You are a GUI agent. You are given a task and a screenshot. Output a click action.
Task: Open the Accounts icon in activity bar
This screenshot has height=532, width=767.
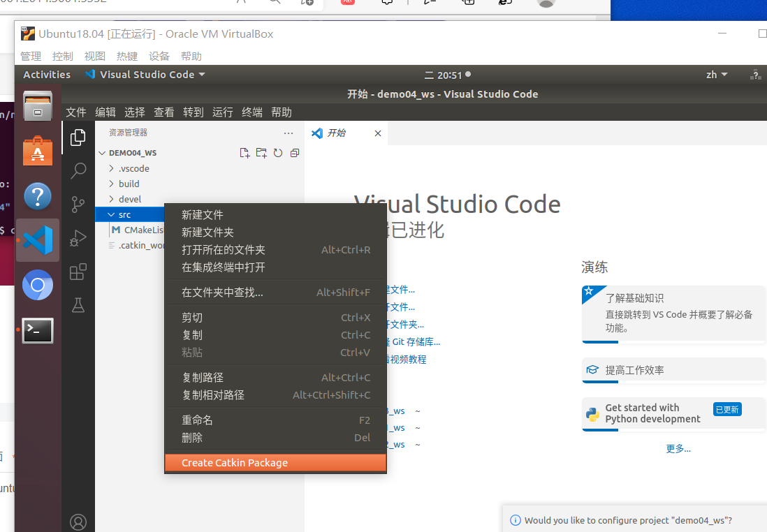(x=78, y=522)
